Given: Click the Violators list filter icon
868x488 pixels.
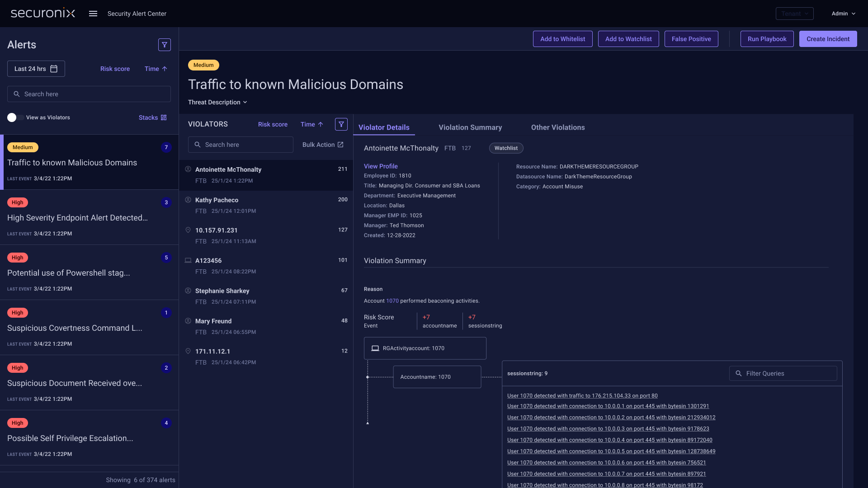Looking at the screenshot, I should tap(341, 124).
